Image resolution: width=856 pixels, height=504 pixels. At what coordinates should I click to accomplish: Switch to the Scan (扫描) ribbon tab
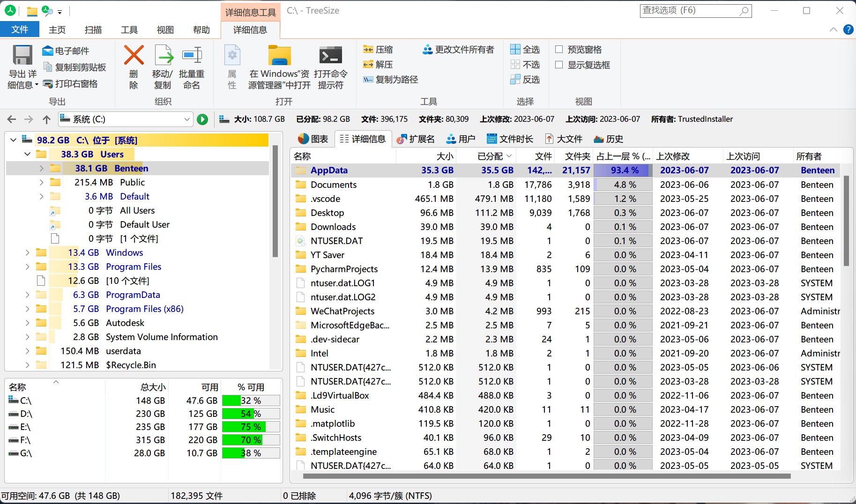point(93,30)
